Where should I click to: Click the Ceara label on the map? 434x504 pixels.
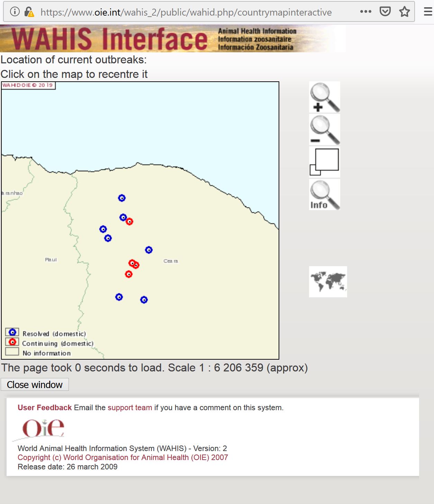pyautogui.click(x=171, y=261)
